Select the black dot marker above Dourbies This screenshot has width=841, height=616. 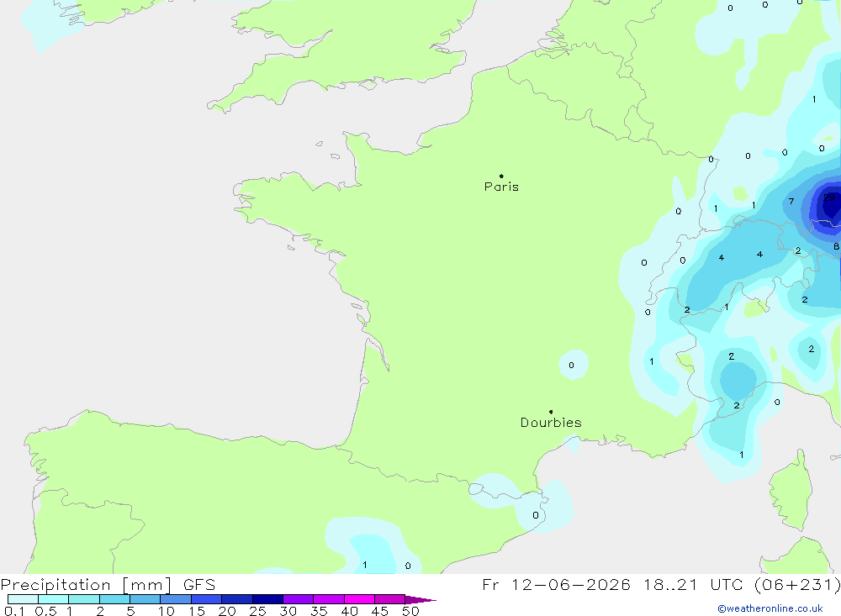click(551, 412)
